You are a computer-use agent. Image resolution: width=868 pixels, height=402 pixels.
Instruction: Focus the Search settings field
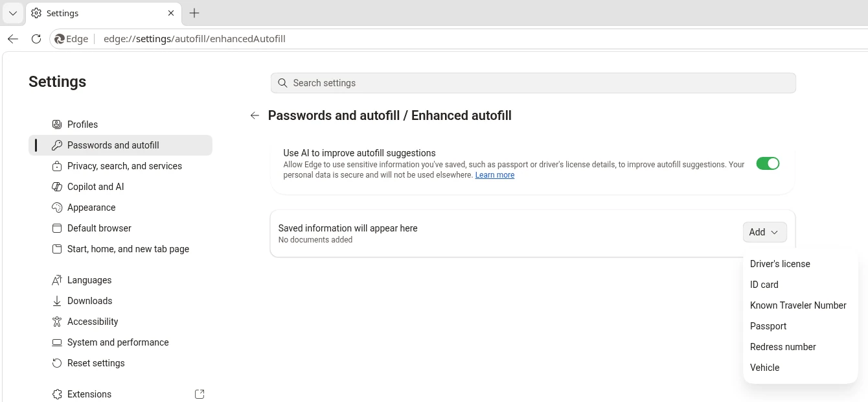[533, 83]
